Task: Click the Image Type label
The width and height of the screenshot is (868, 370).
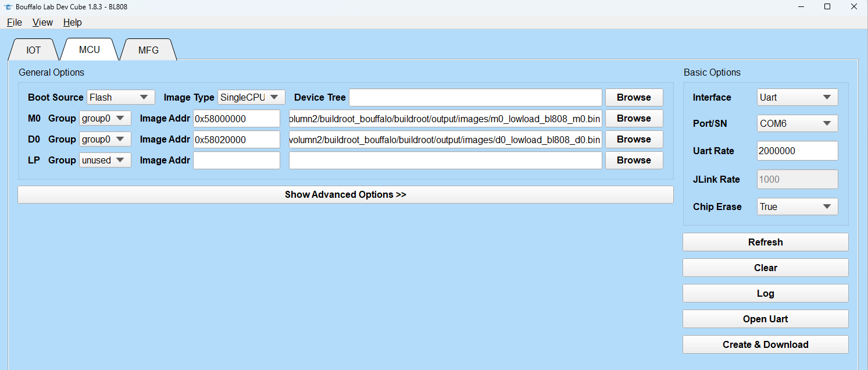Action: (x=189, y=97)
